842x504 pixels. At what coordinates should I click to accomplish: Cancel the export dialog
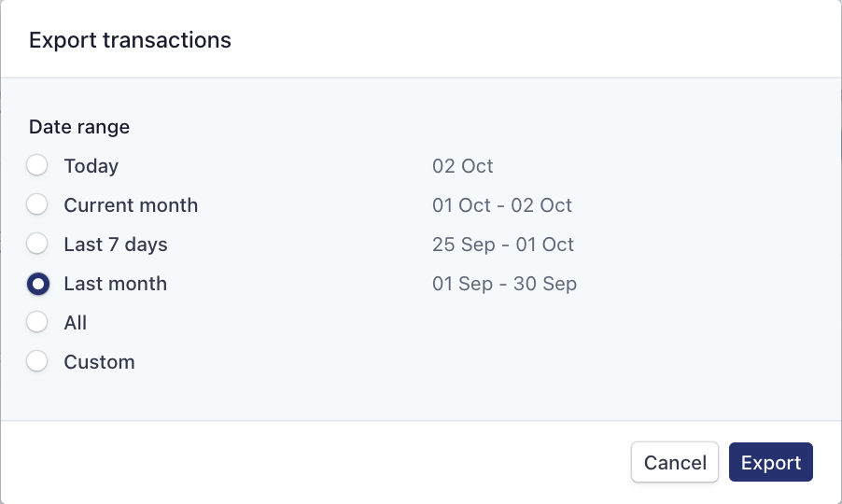[x=675, y=462]
